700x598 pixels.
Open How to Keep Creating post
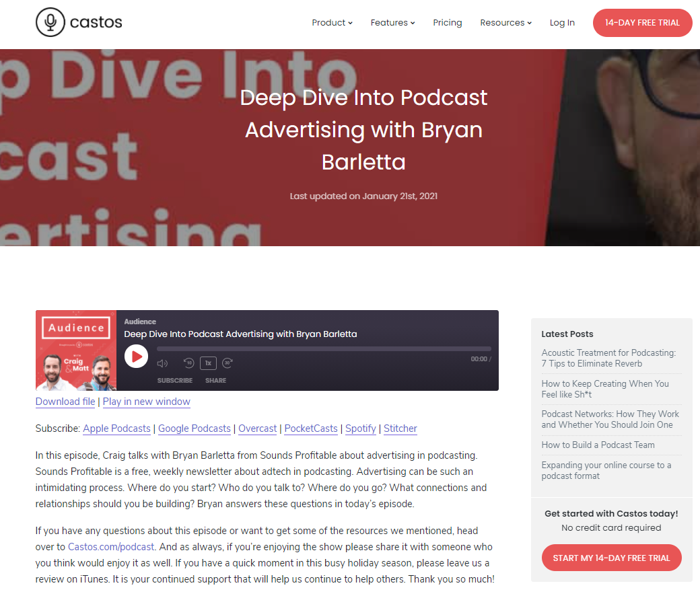(605, 389)
